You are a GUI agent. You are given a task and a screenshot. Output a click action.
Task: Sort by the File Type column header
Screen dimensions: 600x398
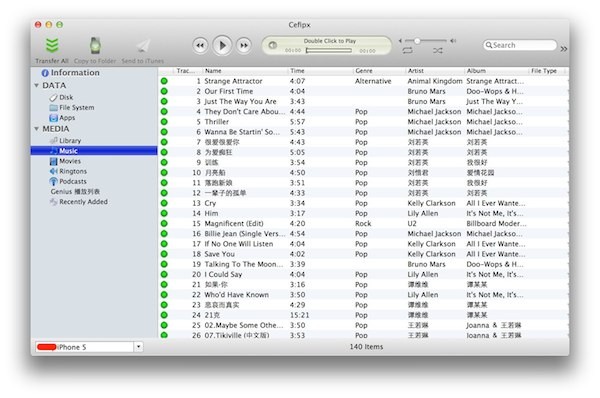[x=548, y=71]
